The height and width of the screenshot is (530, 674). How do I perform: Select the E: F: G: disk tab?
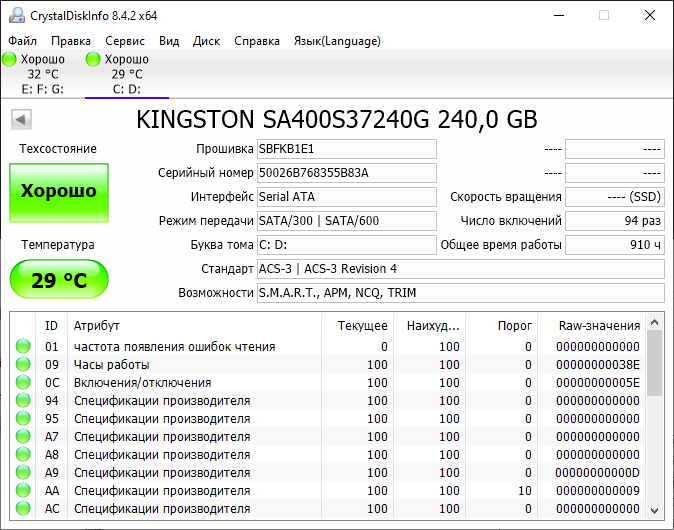pyautogui.click(x=43, y=74)
